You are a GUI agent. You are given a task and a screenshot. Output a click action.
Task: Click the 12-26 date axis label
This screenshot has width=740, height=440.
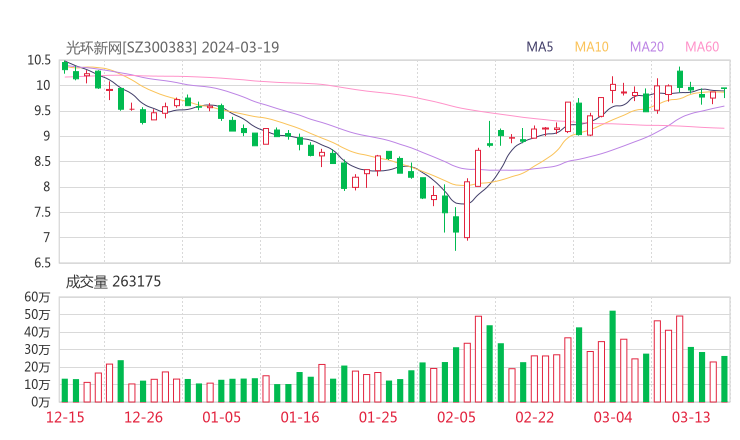point(143,417)
